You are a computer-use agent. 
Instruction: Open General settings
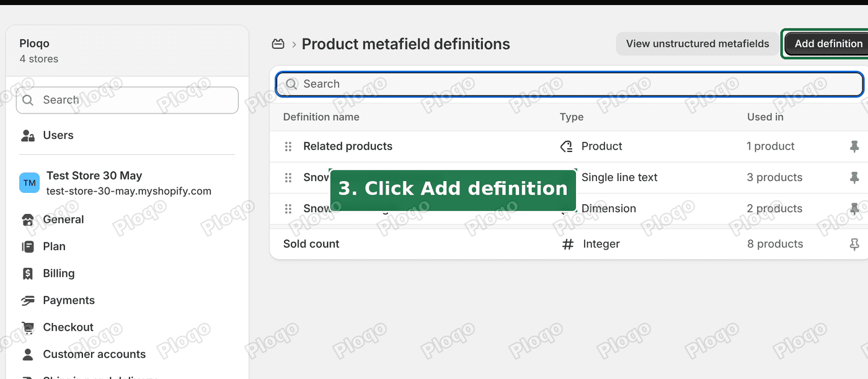click(x=63, y=220)
